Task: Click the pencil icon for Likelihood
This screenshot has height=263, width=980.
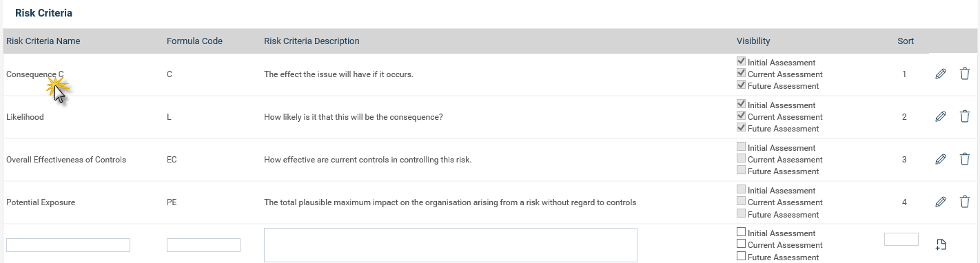Action: 940,116
